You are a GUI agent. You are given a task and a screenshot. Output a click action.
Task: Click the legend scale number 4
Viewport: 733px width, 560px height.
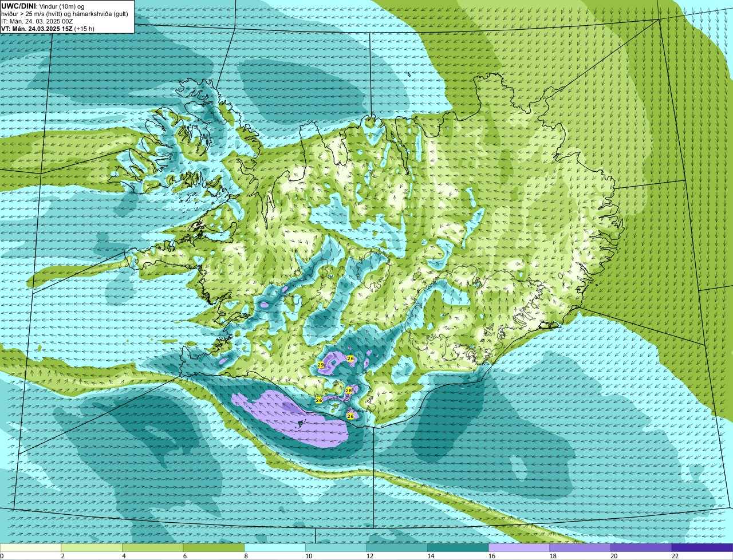click(124, 556)
